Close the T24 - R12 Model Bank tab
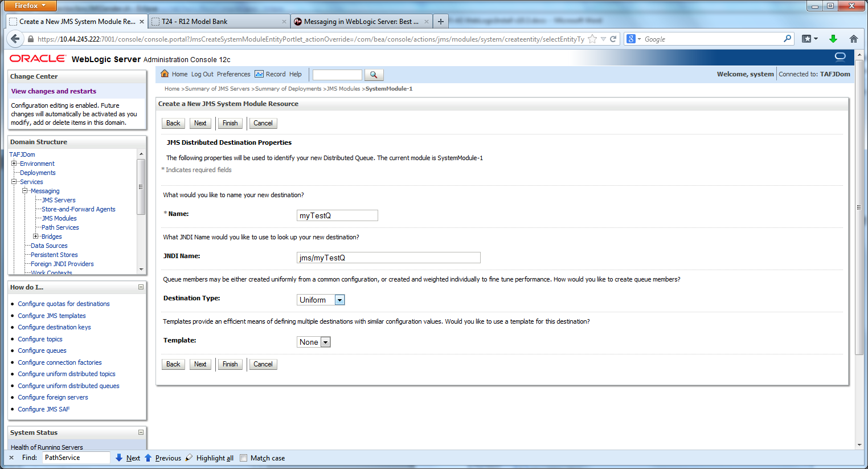Image resolution: width=868 pixels, height=469 pixels. click(x=284, y=22)
